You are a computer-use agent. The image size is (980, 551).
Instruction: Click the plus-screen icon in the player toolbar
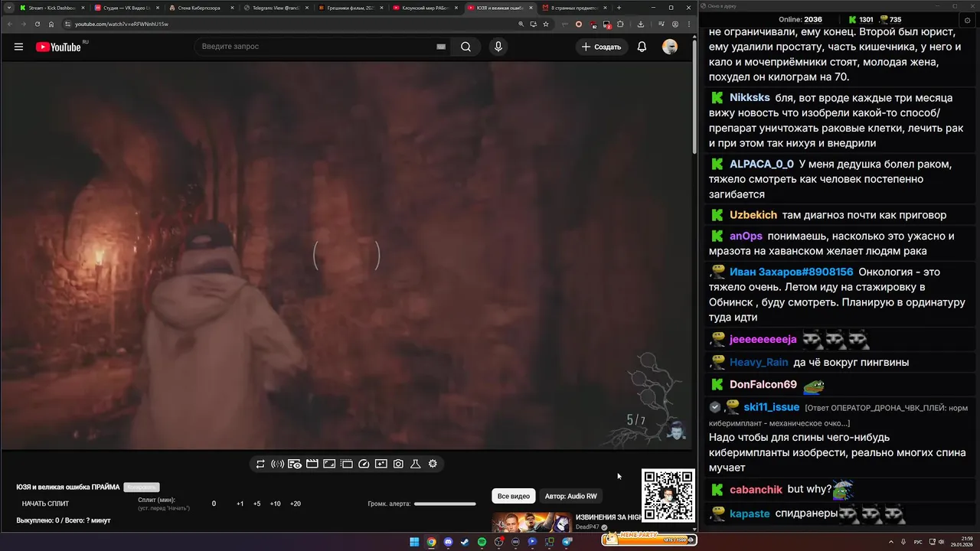pyautogui.click(x=381, y=464)
